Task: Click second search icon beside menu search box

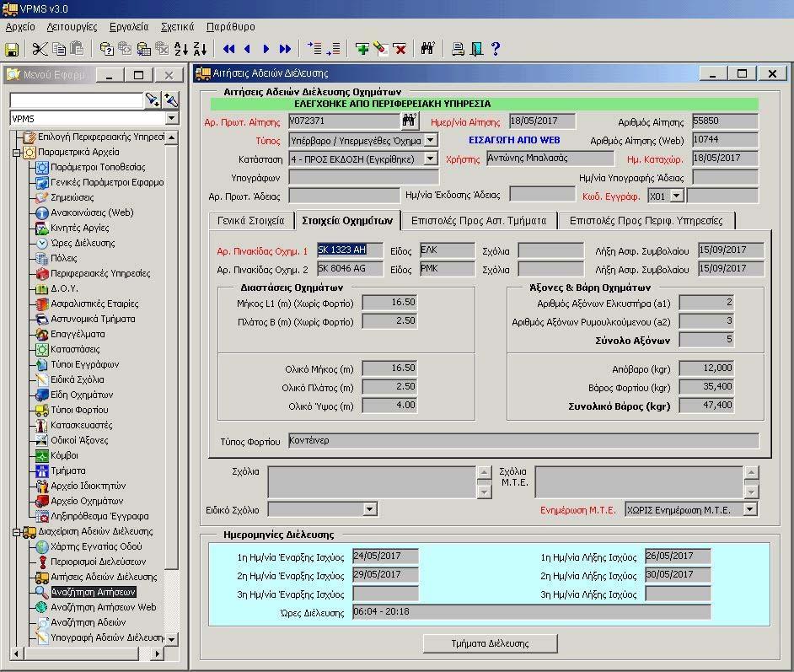Action: pos(171,99)
